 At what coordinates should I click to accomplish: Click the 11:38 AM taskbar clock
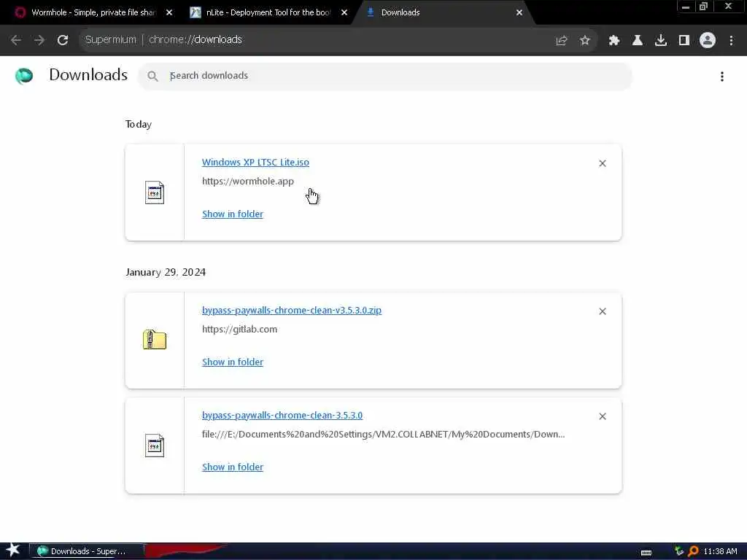click(x=720, y=551)
